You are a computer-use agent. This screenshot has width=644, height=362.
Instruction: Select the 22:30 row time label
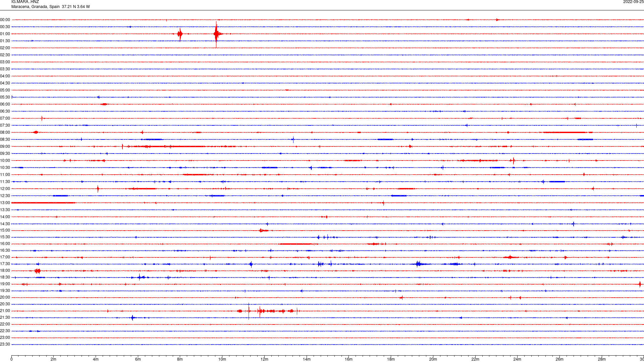click(5, 331)
